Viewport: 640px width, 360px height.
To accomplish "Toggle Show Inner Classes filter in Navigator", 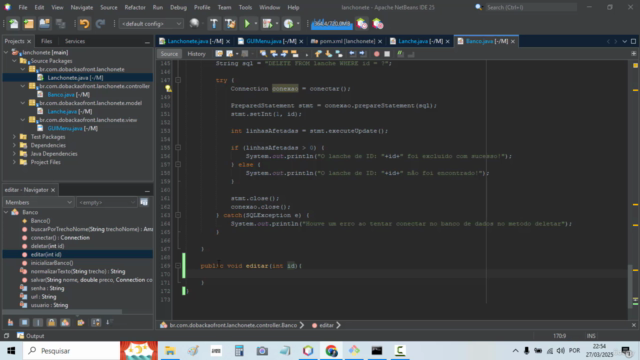I will pyautogui.click(x=65, y=322).
